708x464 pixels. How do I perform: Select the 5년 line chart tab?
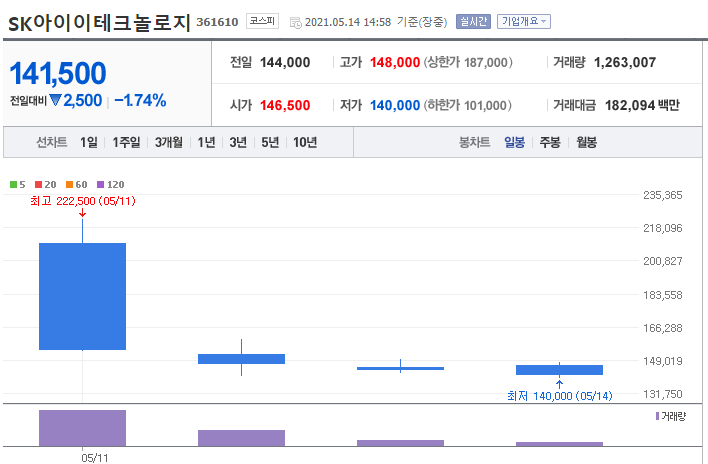point(270,142)
